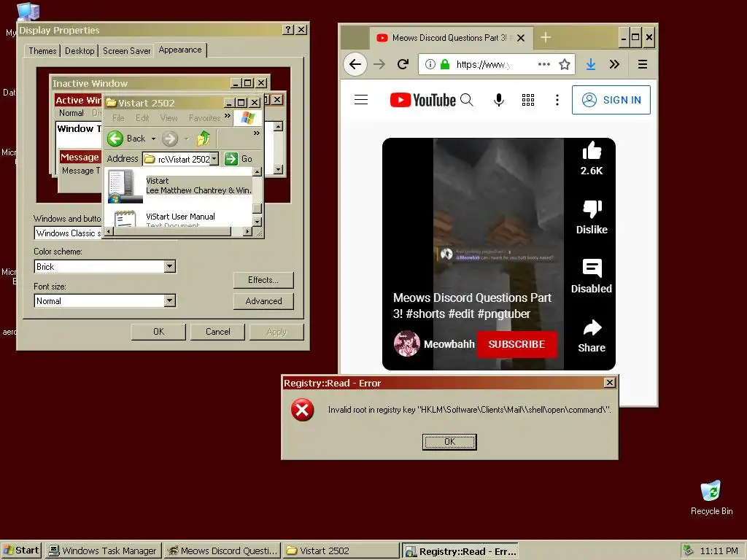747x560 pixels.
Task: Go to the YouTube home logo
Action: click(x=422, y=100)
